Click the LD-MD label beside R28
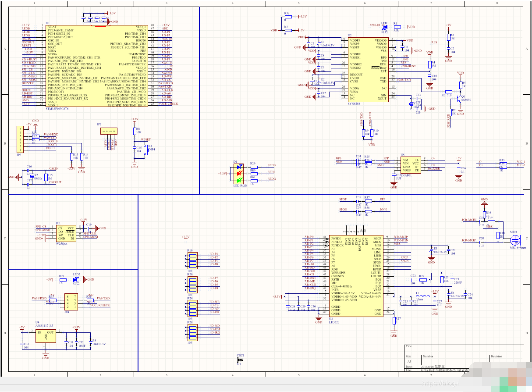Image resolution: width=532 pixels, height=392 pixels. click(214, 325)
